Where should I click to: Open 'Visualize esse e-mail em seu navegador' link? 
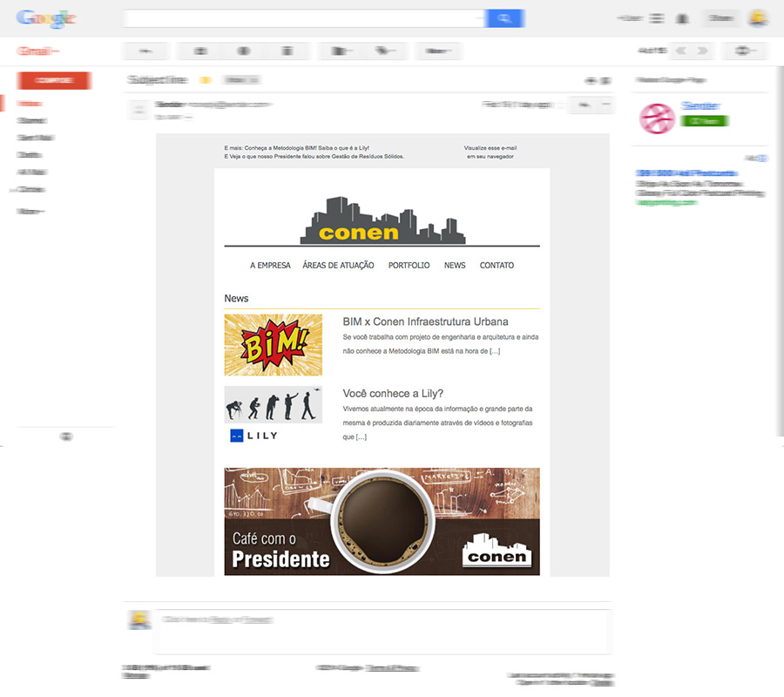(490, 152)
